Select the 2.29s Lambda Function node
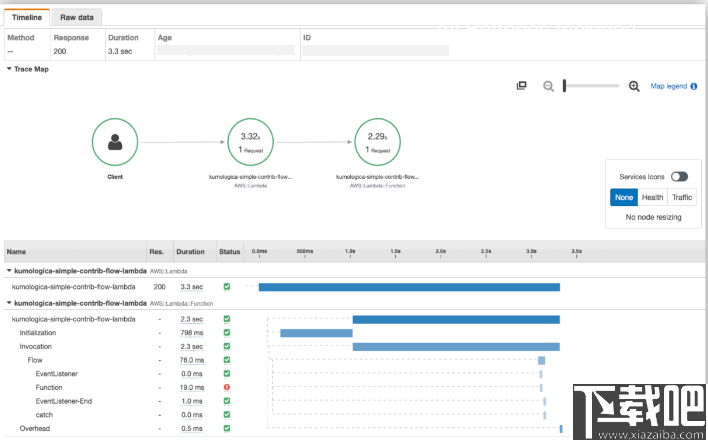This screenshot has width=708, height=440. pyautogui.click(x=377, y=142)
